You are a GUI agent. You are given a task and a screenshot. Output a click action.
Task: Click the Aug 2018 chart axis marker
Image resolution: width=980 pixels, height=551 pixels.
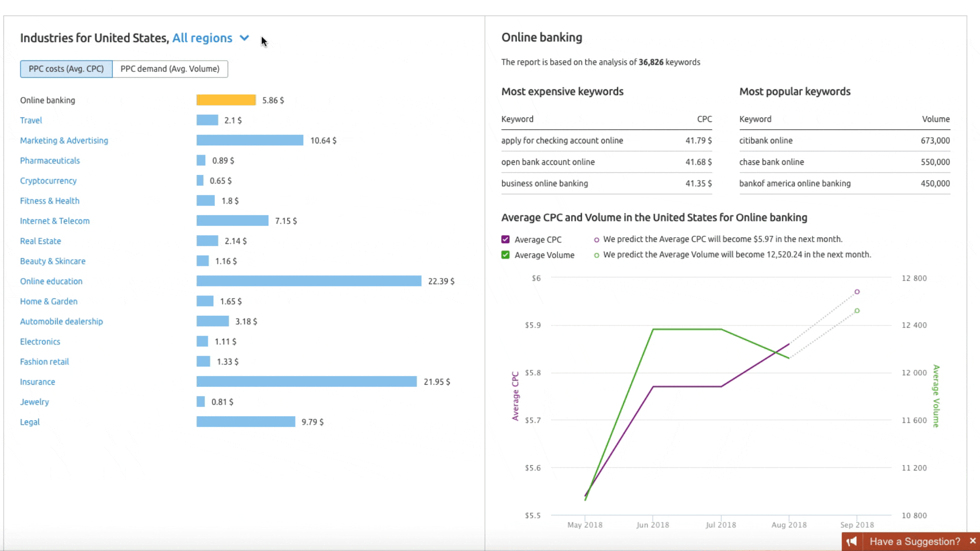click(x=789, y=524)
